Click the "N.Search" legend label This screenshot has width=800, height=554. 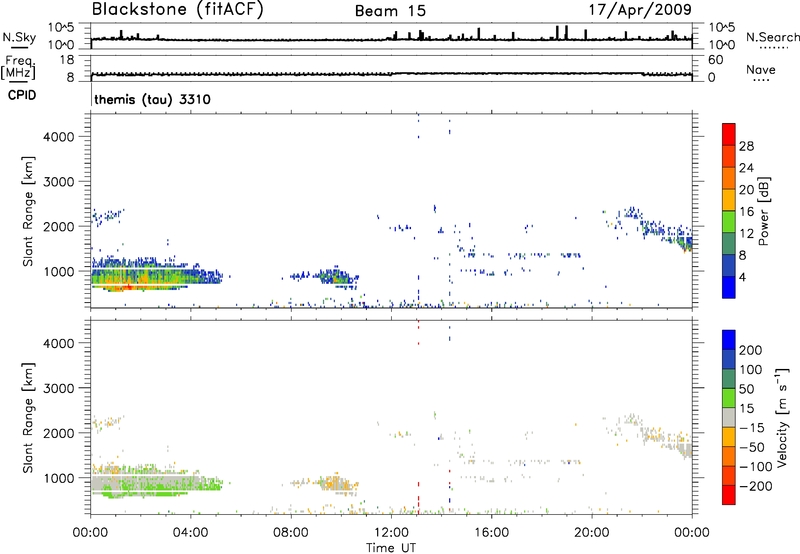click(x=772, y=37)
